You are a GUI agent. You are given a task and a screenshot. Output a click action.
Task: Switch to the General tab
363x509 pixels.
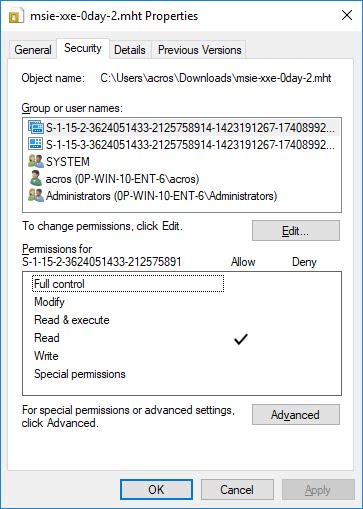(x=33, y=50)
